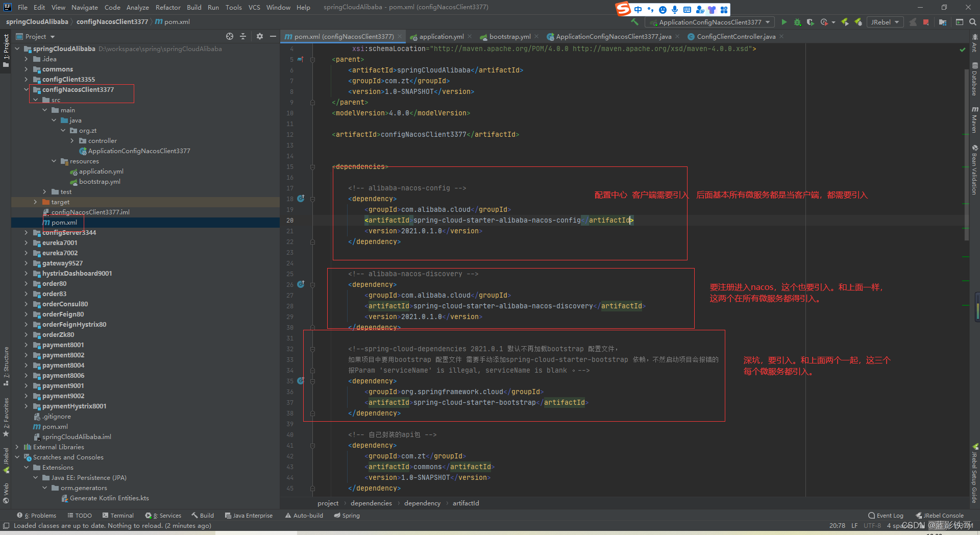Viewport: 980px width, 535px height.
Task: Open the Project view mode dropdown
Action: point(36,36)
